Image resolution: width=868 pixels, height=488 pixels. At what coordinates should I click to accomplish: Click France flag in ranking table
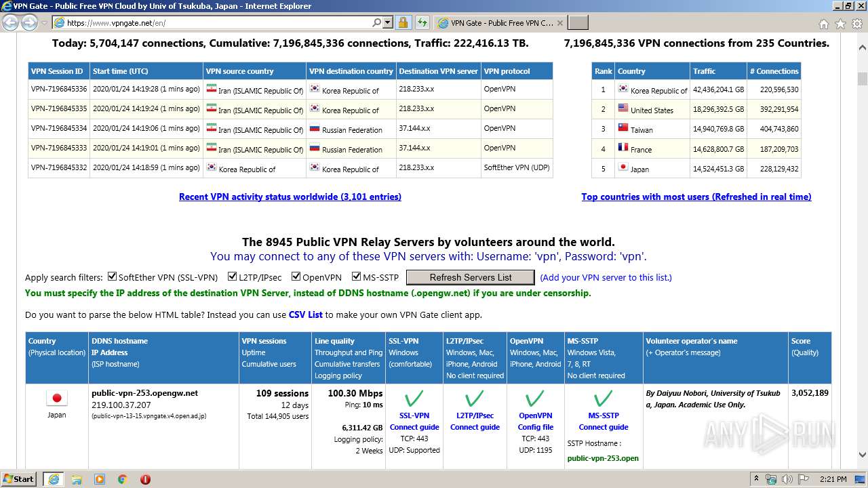(x=623, y=148)
